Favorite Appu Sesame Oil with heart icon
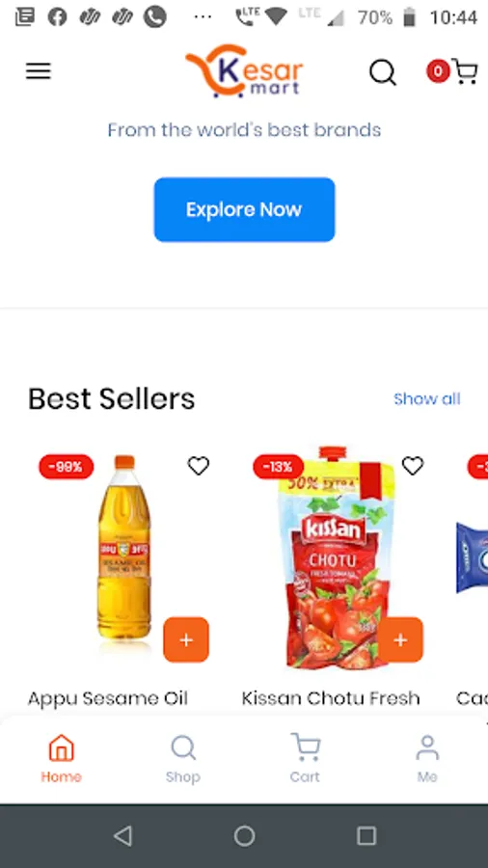This screenshot has height=868, width=488. [199, 466]
